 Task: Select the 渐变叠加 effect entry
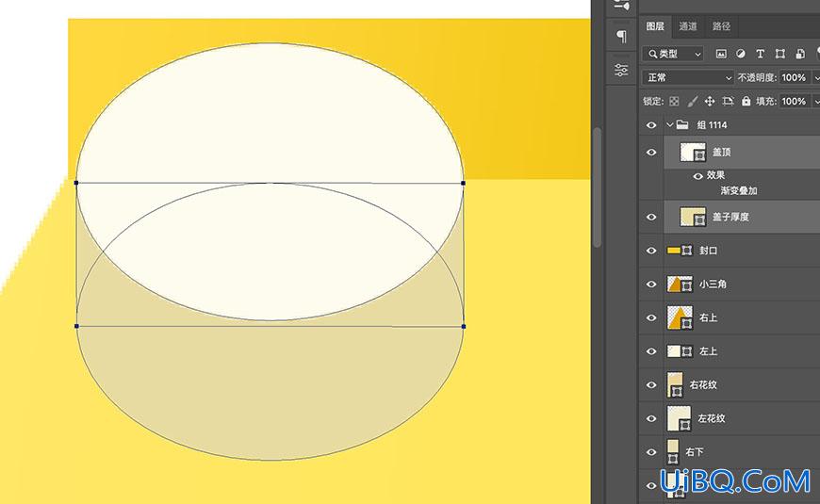pyautogui.click(x=738, y=191)
